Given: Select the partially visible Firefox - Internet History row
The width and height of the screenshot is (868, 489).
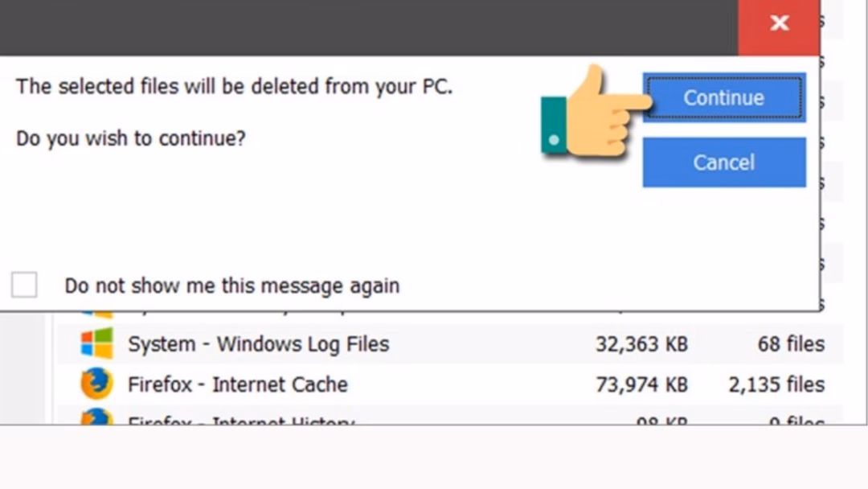Looking at the screenshot, I should point(240,420).
